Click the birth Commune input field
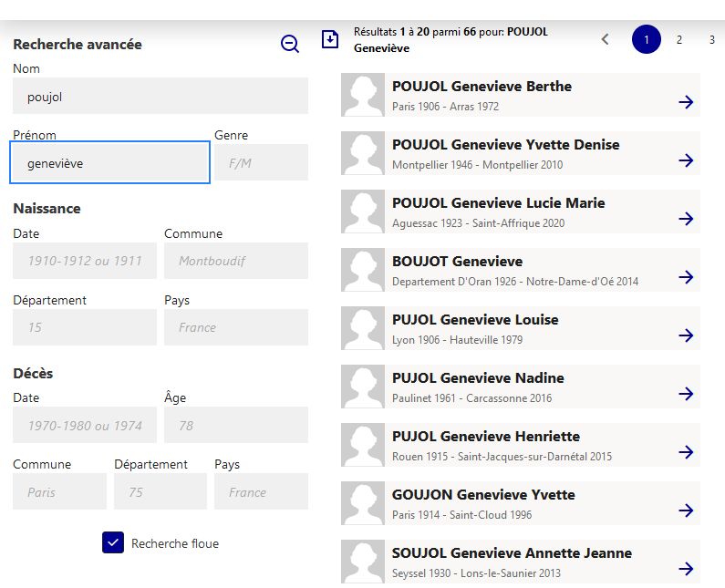 tap(235, 261)
